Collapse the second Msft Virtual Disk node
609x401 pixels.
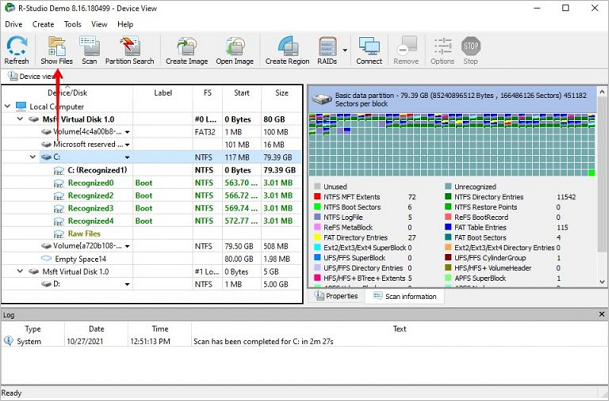(x=20, y=271)
